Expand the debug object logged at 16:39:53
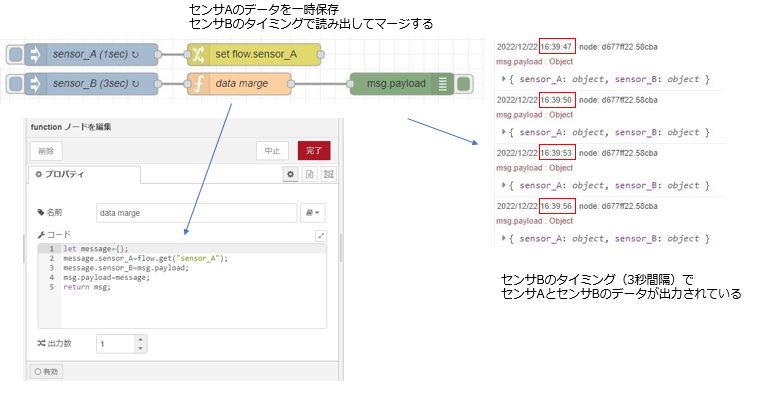 point(504,185)
